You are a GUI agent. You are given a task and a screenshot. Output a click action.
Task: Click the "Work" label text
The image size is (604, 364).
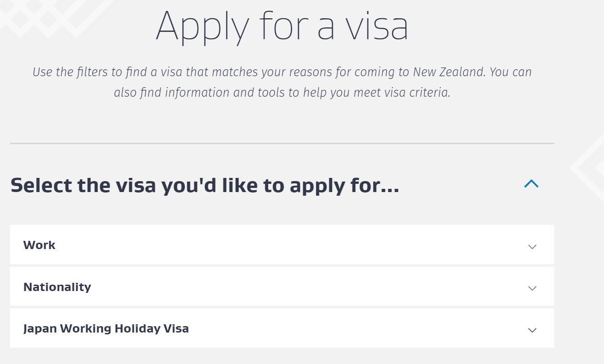(39, 245)
